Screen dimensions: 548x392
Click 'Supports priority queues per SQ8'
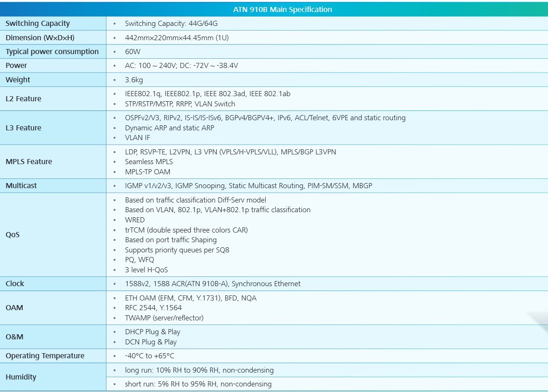point(177,250)
